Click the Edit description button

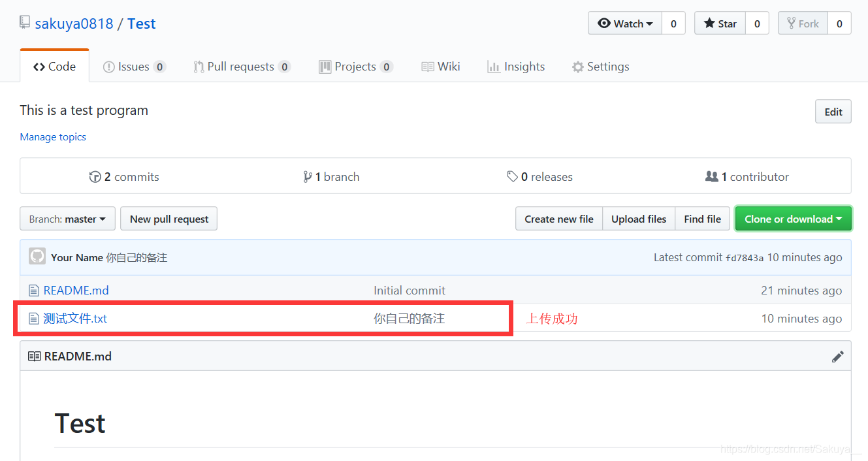point(833,112)
